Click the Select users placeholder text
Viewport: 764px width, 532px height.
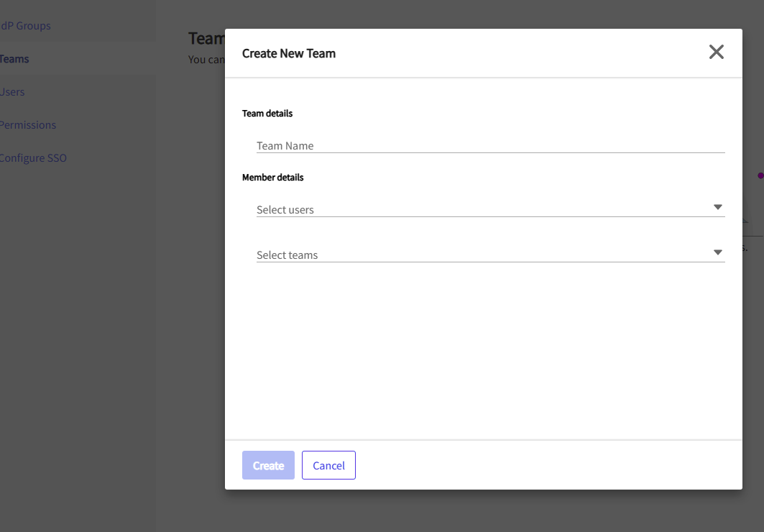[285, 210]
